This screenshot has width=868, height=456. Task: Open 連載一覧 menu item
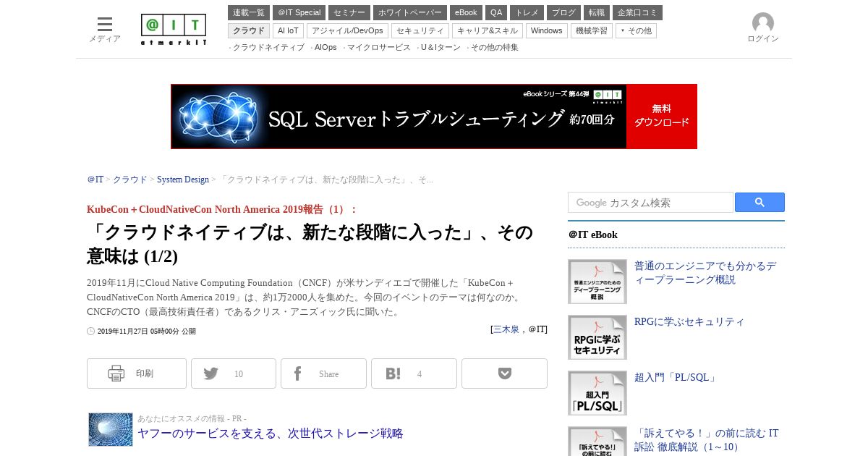pyautogui.click(x=249, y=12)
